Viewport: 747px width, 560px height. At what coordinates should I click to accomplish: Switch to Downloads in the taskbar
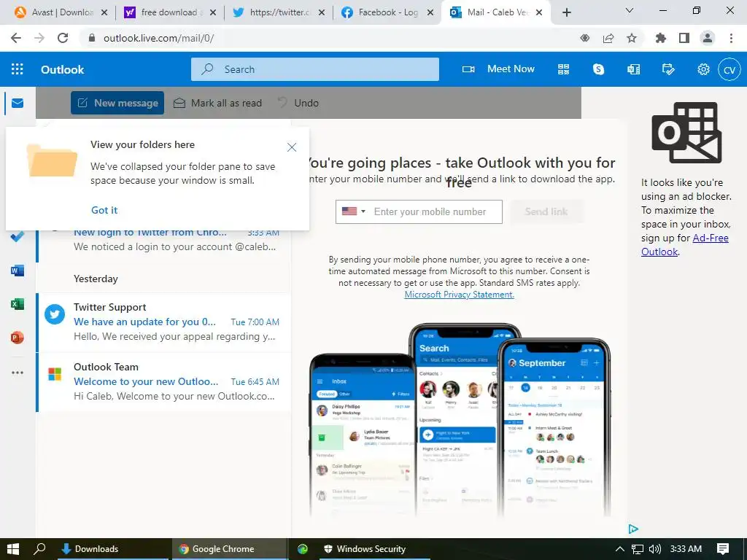pyautogui.click(x=113, y=549)
